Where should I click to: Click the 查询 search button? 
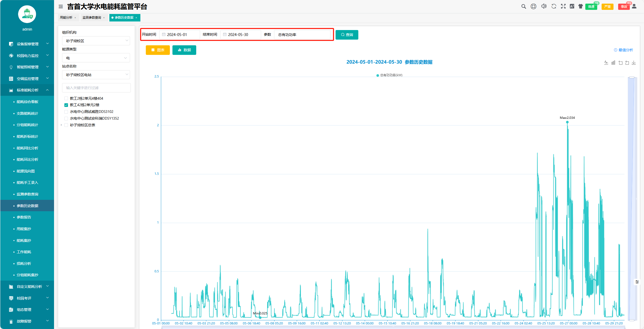coord(347,35)
